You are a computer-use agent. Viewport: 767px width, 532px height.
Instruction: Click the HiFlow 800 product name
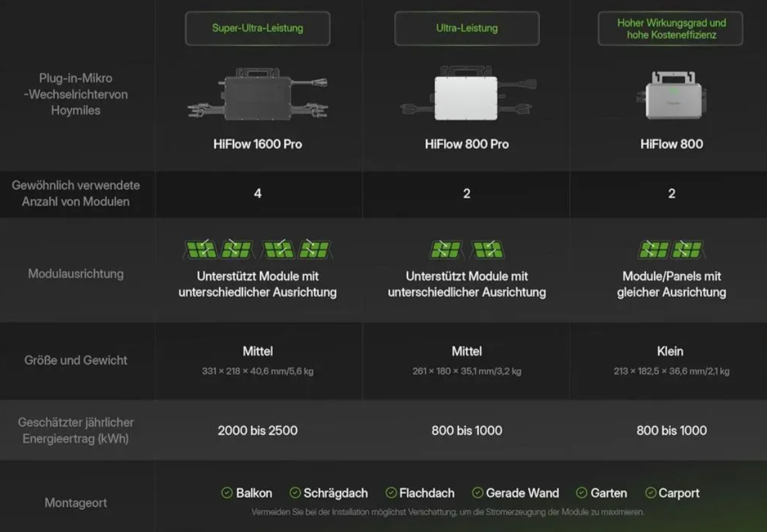(x=671, y=144)
